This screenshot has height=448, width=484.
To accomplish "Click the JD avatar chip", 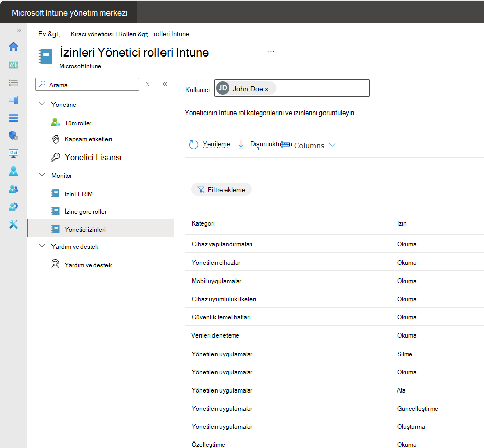I will point(223,88).
